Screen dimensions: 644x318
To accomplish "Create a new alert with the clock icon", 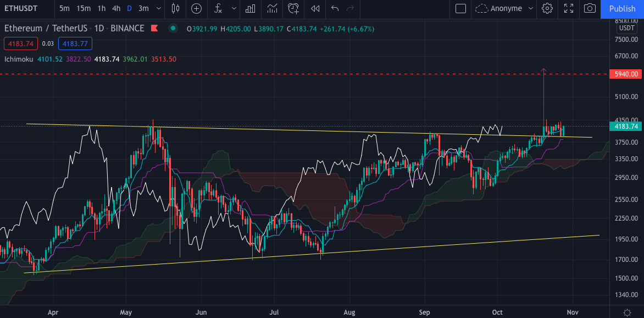I will click(x=293, y=9).
